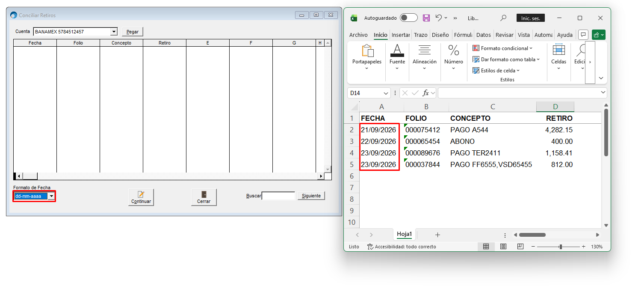The image size is (644, 295).
Task: Open the Portapapeles clipboard group
Action: [x=367, y=57]
